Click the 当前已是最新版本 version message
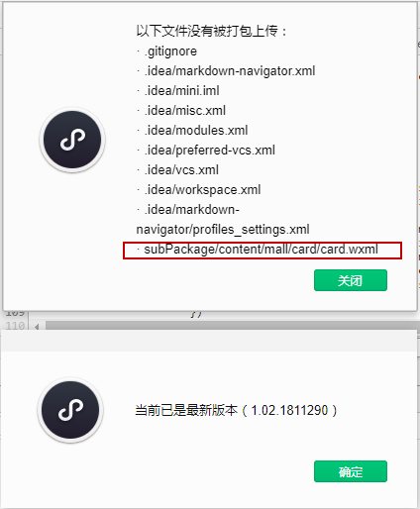Screen dimensions: 420x509 [x=186, y=410]
